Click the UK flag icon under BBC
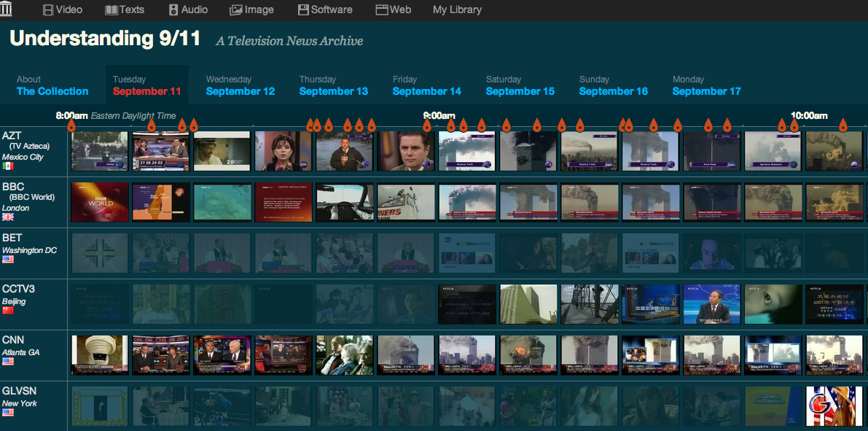 pos(8,217)
